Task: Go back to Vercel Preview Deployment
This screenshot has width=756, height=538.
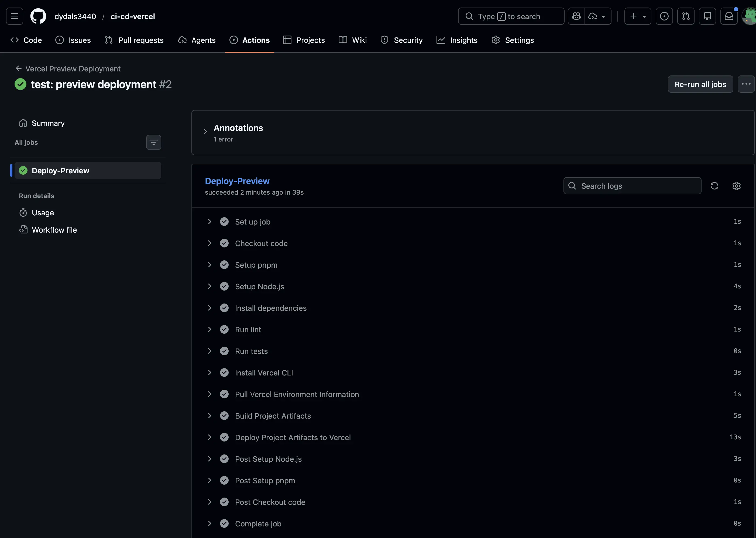Action: pyautogui.click(x=73, y=68)
